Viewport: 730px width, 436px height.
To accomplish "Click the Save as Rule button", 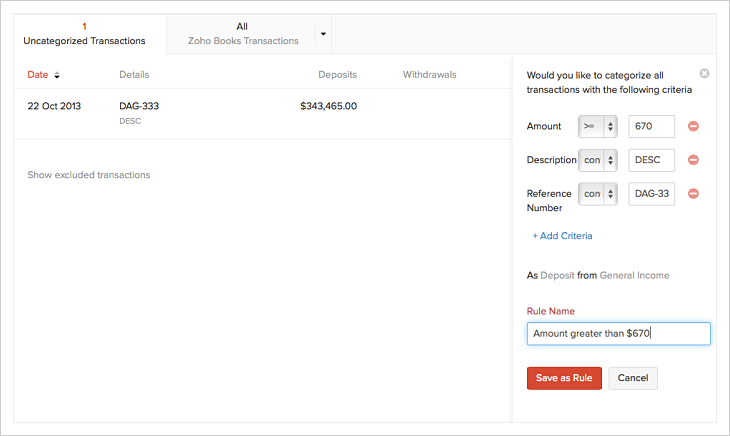I will (564, 378).
